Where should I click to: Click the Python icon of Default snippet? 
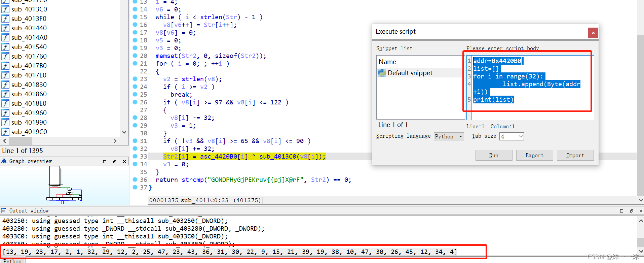pyautogui.click(x=381, y=73)
